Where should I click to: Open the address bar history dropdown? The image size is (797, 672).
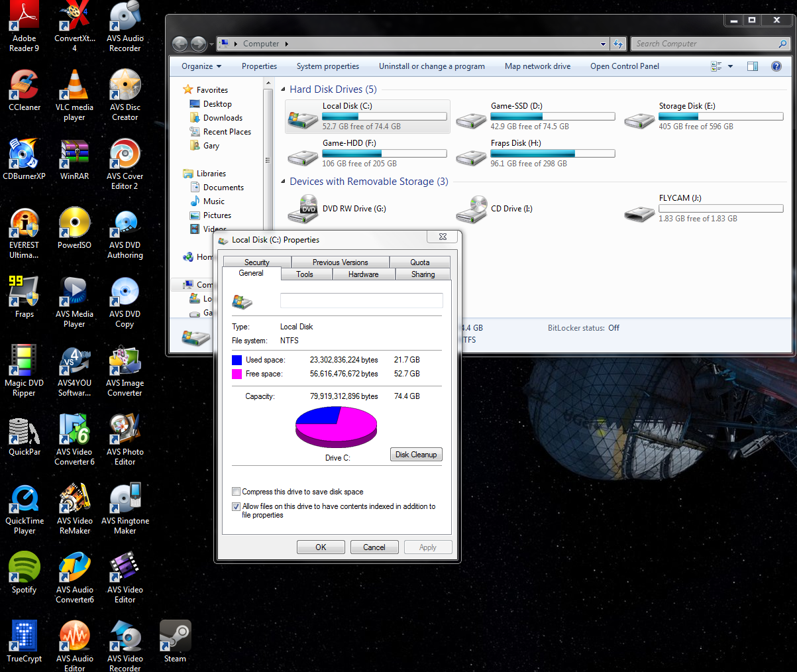[602, 44]
